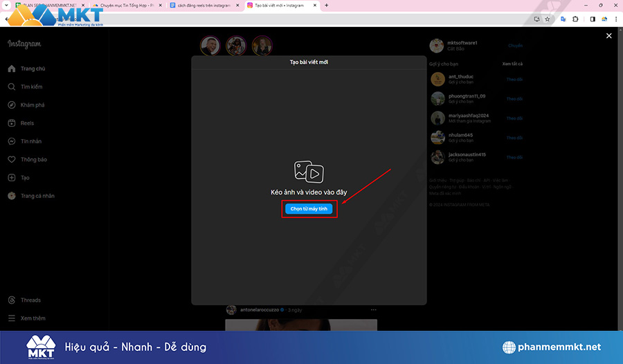The width and height of the screenshot is (623, 364).
Task: Open the browser extensions puzzle icon
Action: (575, 19)
